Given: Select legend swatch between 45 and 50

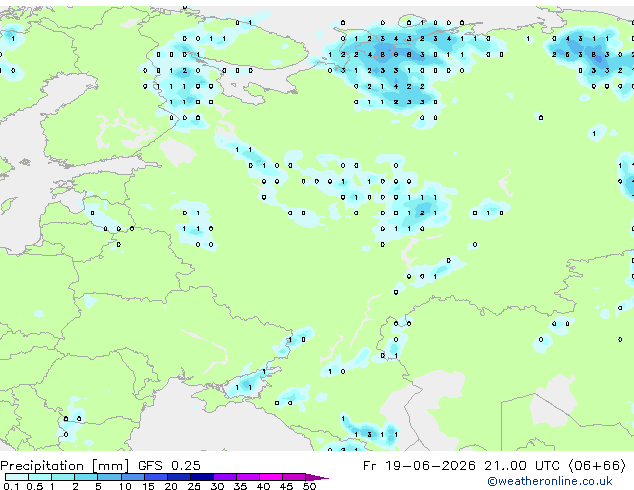Looking at the screenshot, I should point(294,477).
